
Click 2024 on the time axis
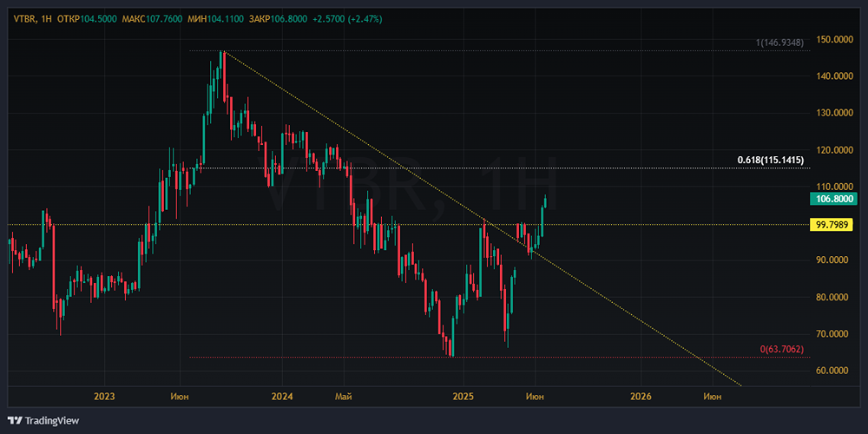point(282,397)
